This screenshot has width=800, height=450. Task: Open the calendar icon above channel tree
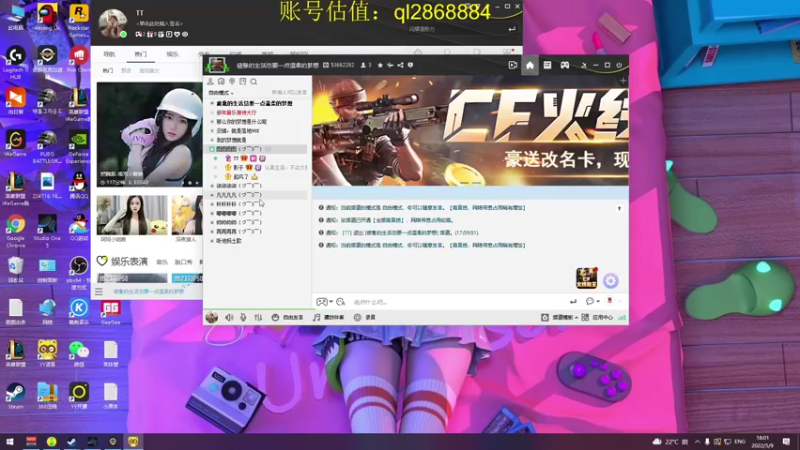(x=243, y=82)
